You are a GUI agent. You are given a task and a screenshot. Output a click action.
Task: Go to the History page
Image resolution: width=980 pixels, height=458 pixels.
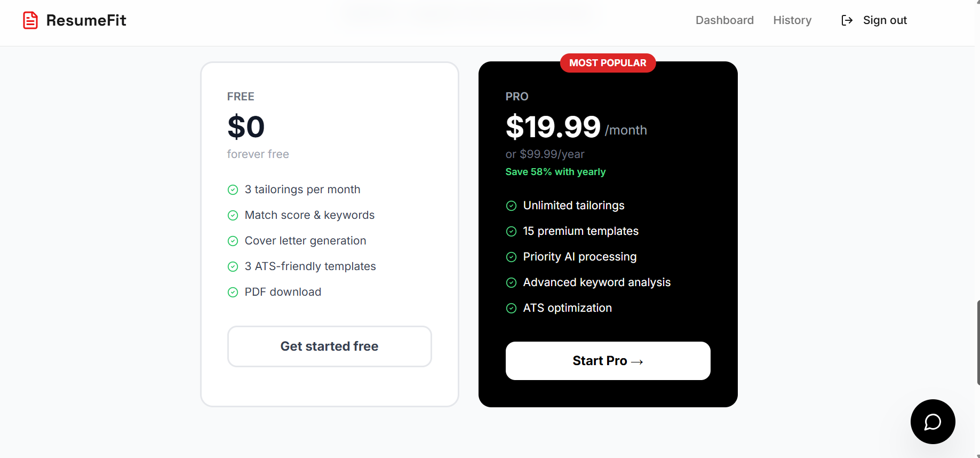(792, 20)
